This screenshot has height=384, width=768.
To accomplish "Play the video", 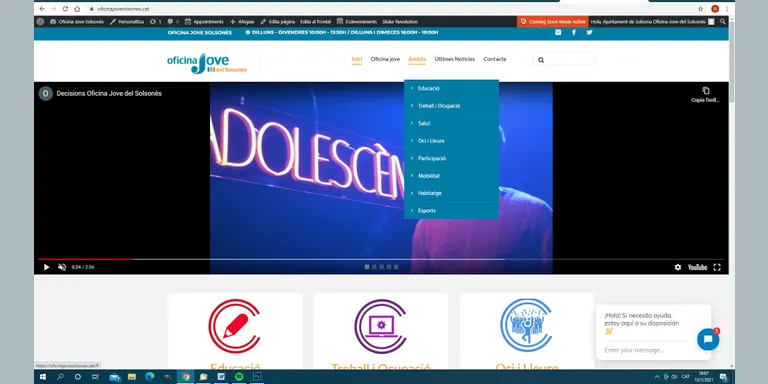I will (x=47, y=267).
